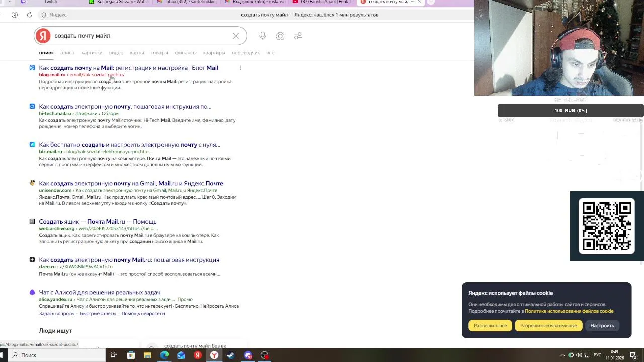Open Steam from the taskbar
This screenshot has height=362, width=644.
pos(231,355)
